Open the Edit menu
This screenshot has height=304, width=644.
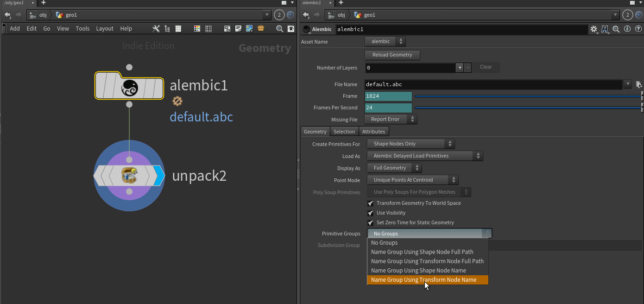click(32, 29)
